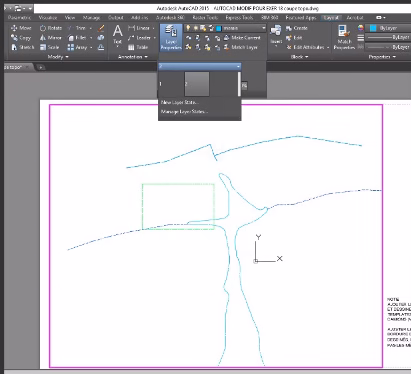Select the Rotate tool
Image resolution: width=412 pixels, height=374 pixels.
tap(51, 28)
